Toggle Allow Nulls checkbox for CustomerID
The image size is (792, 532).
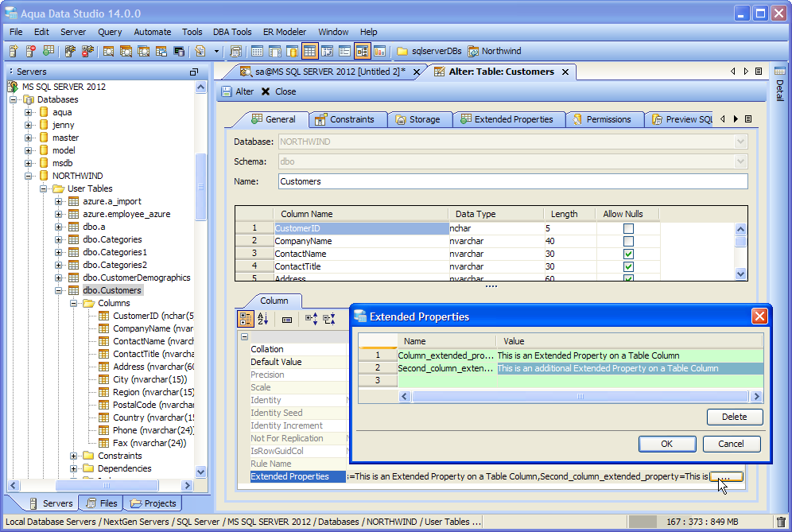629,228
